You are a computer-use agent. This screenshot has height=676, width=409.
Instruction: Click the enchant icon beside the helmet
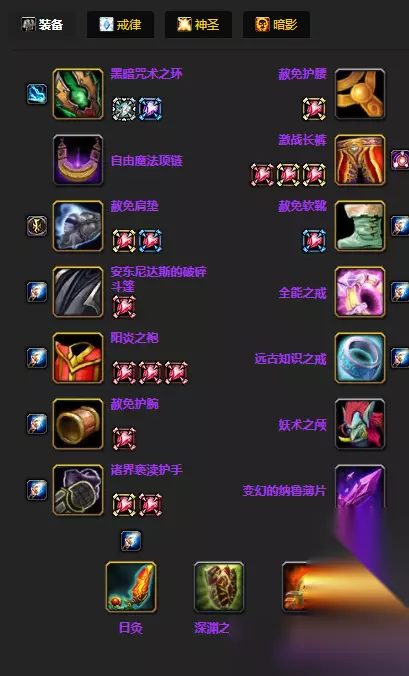37,94
